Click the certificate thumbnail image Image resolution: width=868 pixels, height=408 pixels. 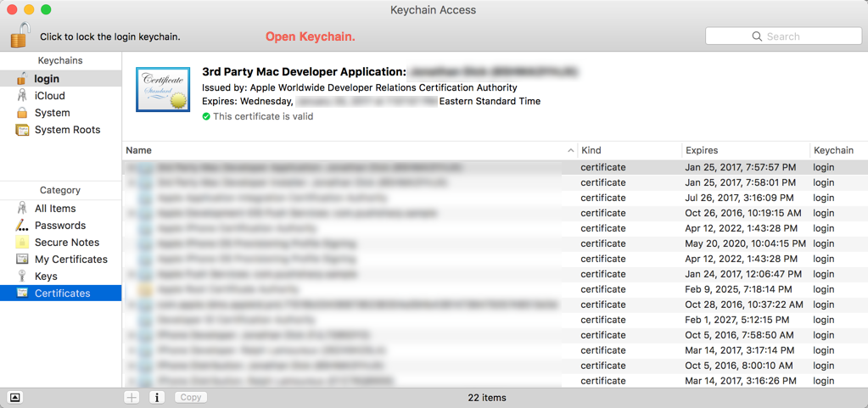163,90
